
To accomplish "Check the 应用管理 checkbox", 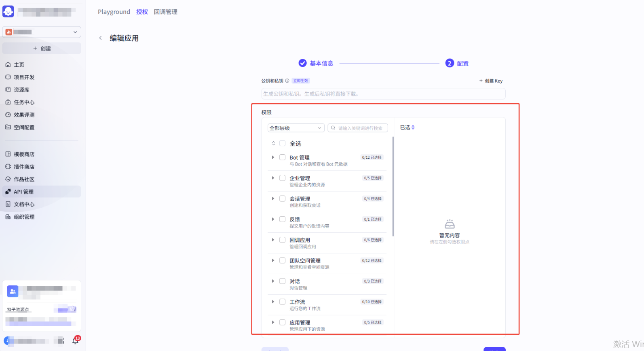I will (x=283, y=323).
